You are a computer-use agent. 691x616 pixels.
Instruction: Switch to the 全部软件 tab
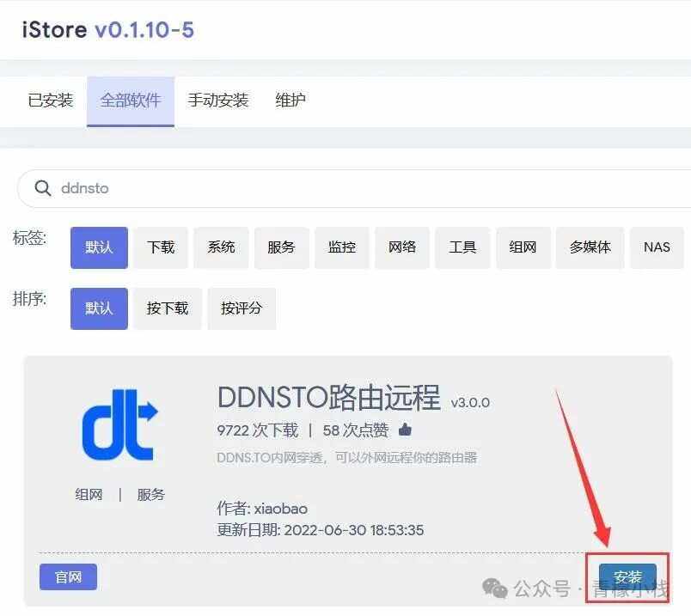(131, 101)
